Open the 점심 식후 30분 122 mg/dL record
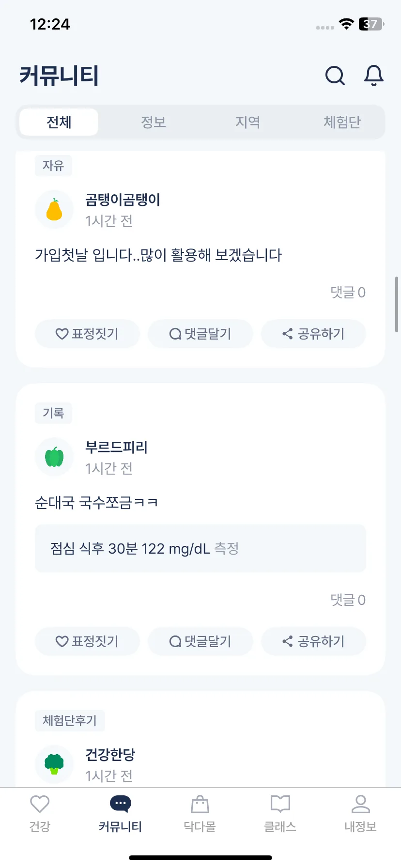The height and width of the screenshot is (868, 401). coord(200,548)
